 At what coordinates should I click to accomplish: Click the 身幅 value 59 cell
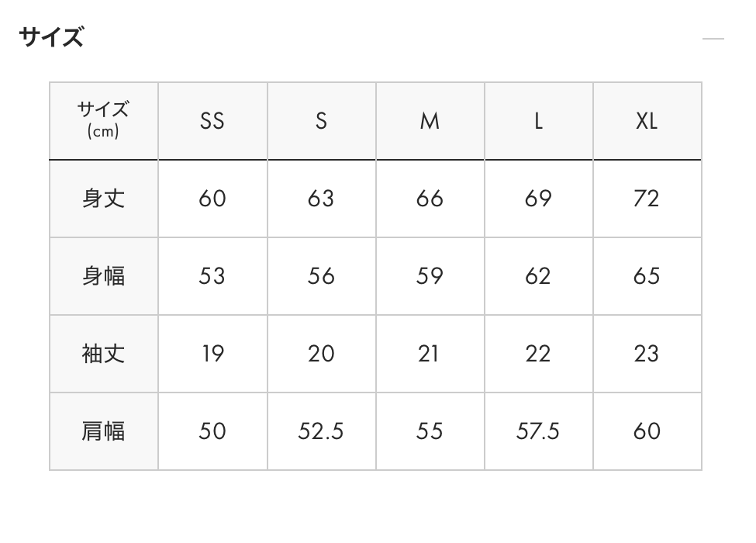tap(430, 276)
